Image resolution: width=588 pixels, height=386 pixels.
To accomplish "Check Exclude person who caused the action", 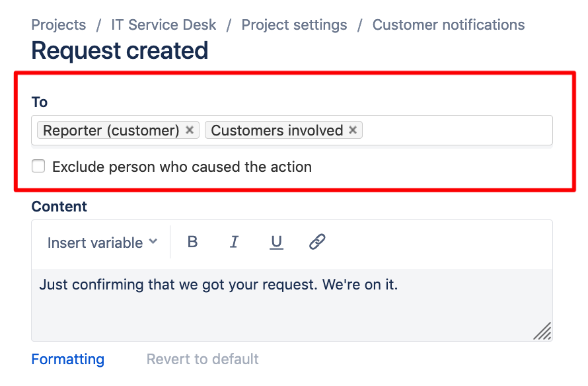I will coord(38,166).
